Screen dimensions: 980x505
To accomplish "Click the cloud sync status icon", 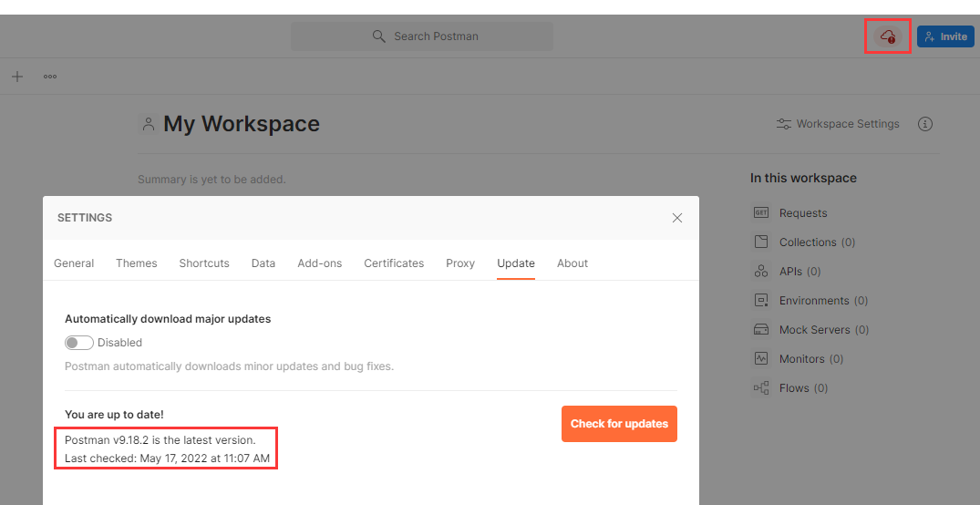I will click(887, 36).
